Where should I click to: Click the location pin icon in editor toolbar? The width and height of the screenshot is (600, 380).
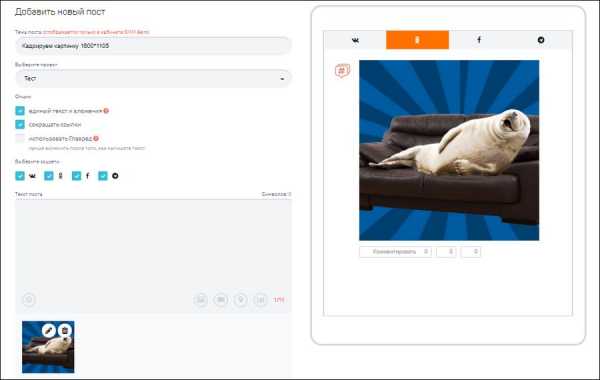coord(241,300)
